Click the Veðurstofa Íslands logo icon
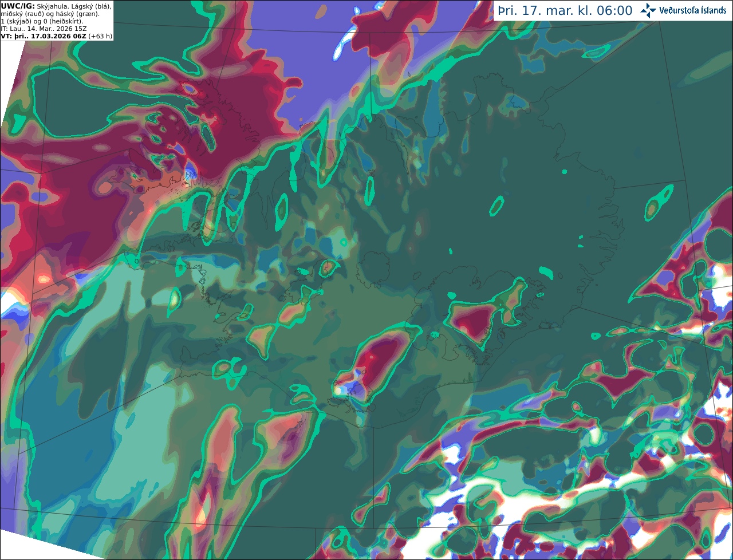This screenshot has width=733, height=560. coord(648,10)
